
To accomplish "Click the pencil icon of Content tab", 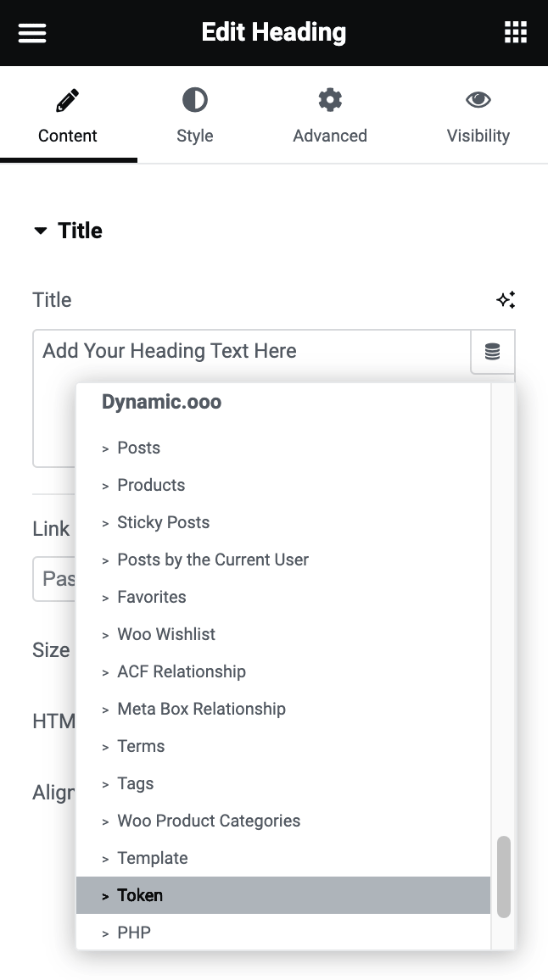I will (x=68, y=101).
